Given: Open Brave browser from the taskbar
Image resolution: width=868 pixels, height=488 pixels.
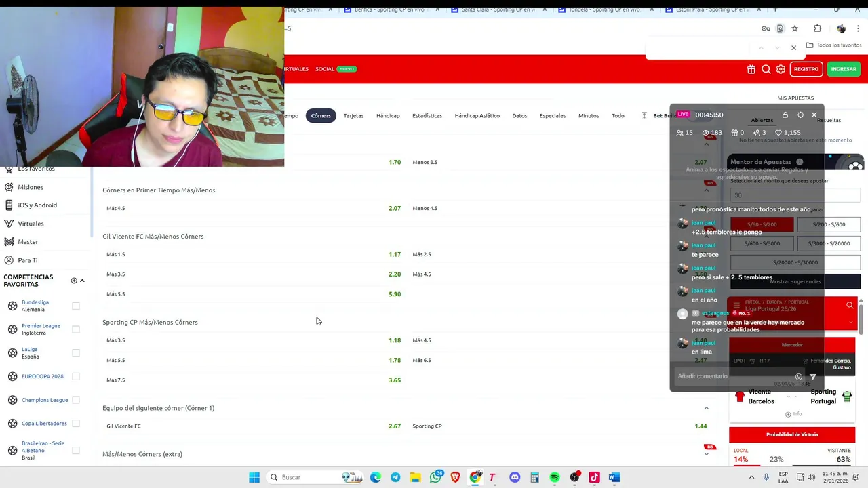Looking at the screenshot, I should point(455,477).
